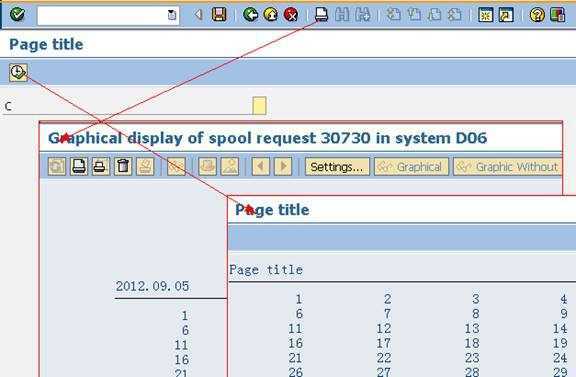The width and height of the screenshot is (576, 377).
Task: Click the Create new session icon
Action: 485,15
